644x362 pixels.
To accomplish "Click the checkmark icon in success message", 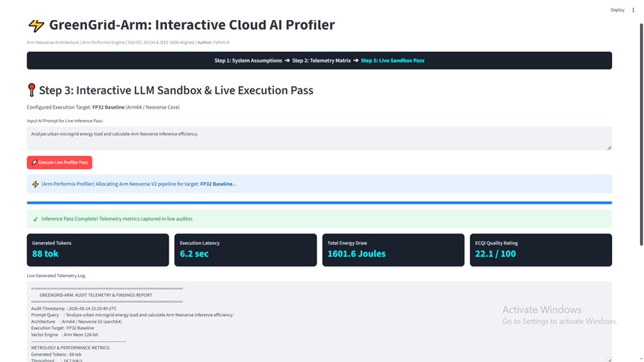I will click(35, 219).
